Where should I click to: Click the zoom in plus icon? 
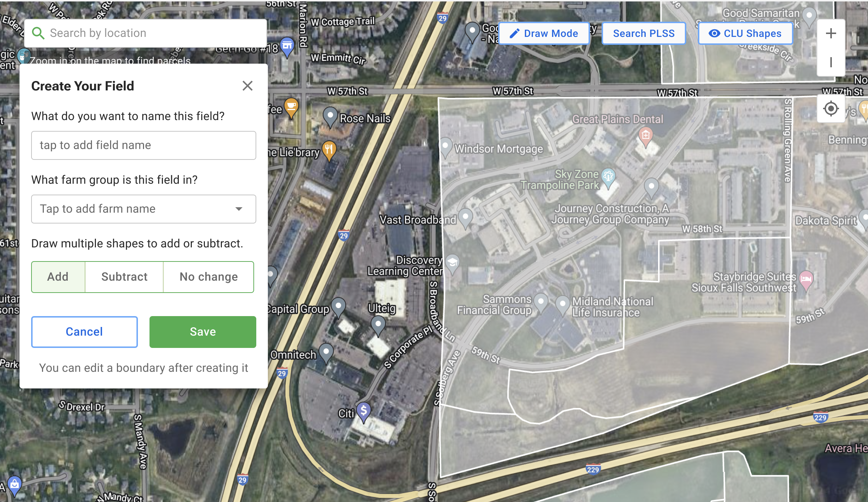(831, 33)
